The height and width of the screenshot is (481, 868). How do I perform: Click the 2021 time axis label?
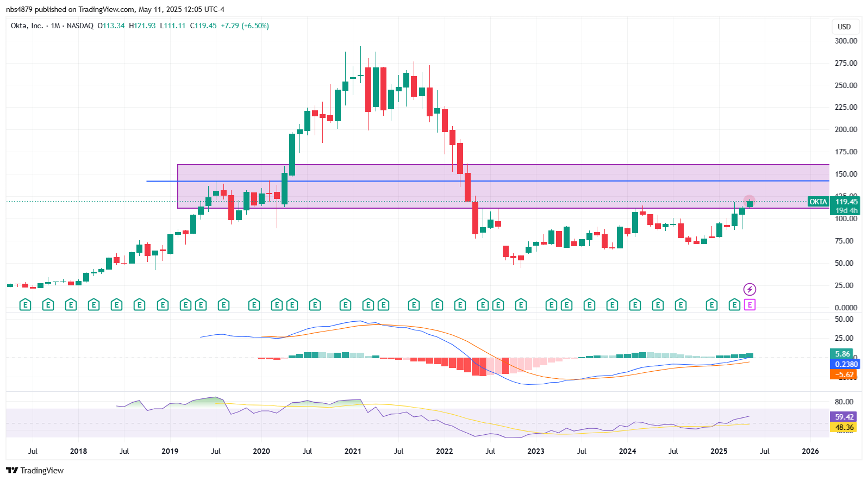coord(353,451)
